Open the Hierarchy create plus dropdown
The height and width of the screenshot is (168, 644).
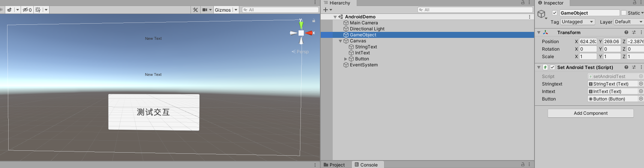click(x=327, y=10)
